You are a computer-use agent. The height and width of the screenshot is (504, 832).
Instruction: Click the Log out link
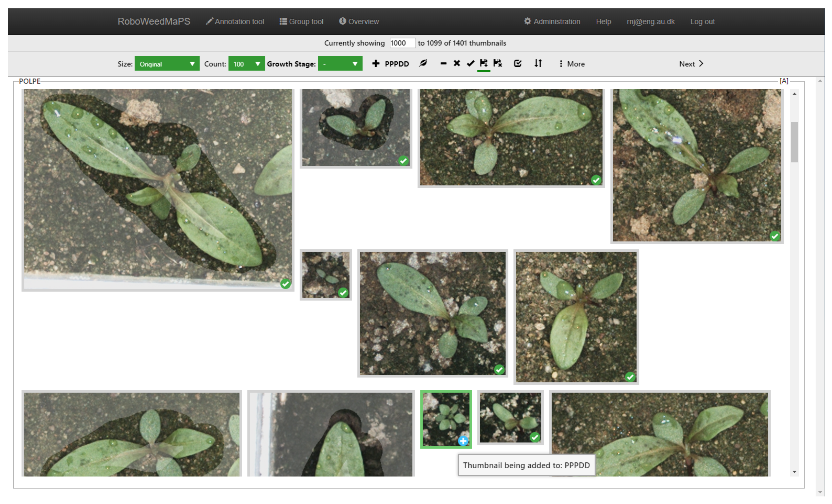point(702,22)
